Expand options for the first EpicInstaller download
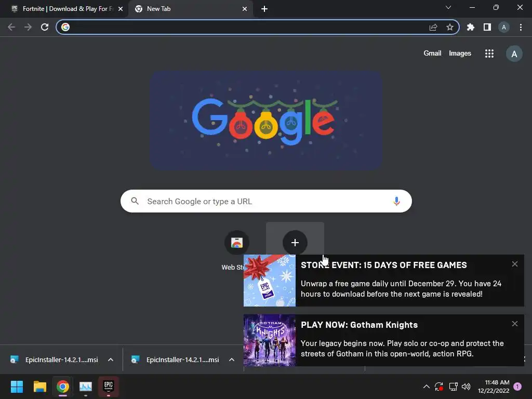The height and width of the screenshot is (399, 532). [x=111, y=360]
